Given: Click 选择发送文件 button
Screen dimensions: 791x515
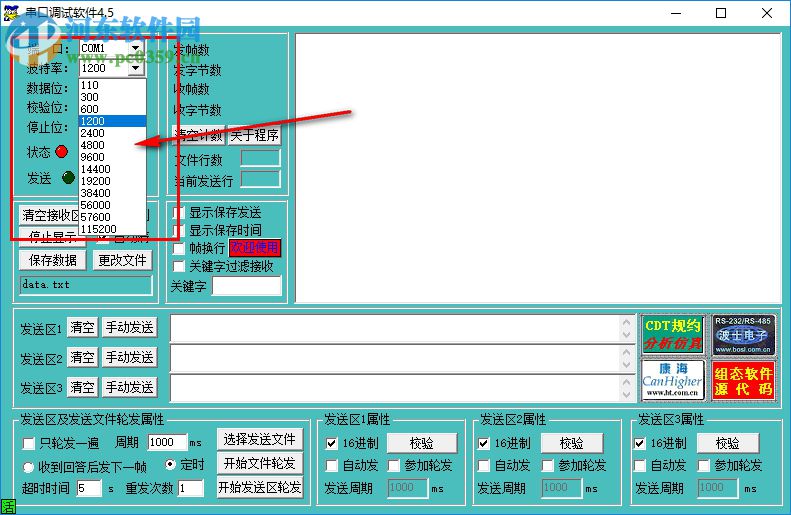Looking at the screenshot, I should pyautogui.click(x=260, y=439).
